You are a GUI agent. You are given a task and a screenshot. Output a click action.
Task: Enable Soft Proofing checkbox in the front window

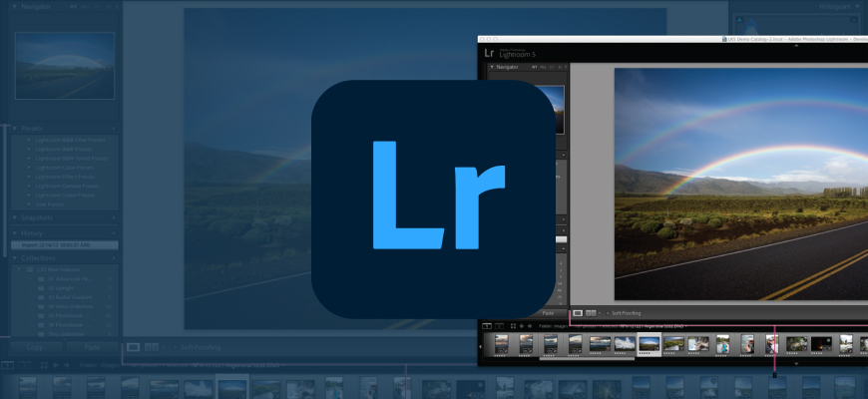coord(608,313)
